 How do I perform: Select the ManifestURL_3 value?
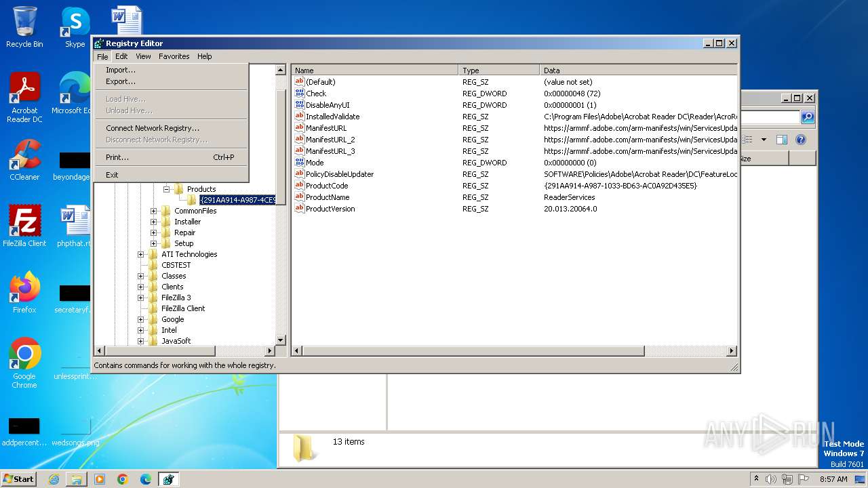[330, 151]
